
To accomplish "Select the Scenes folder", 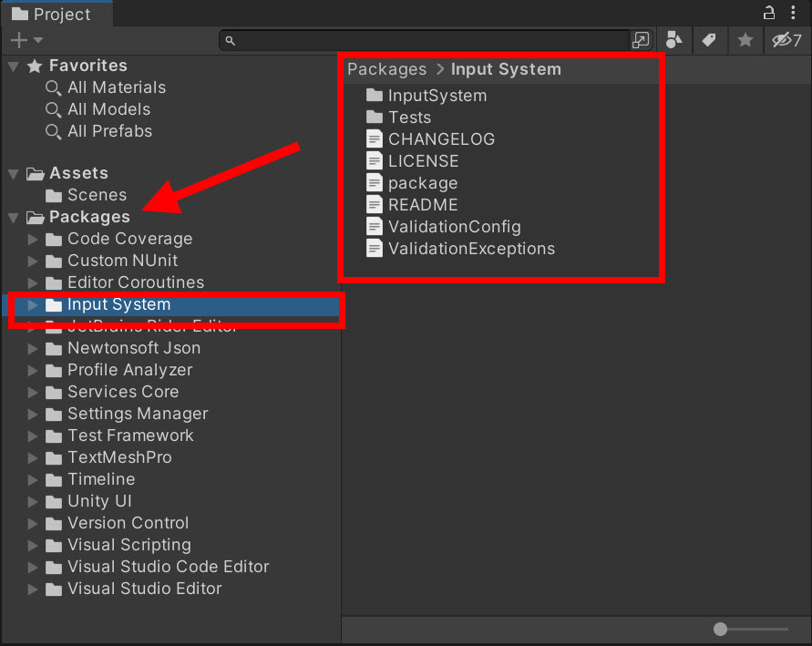I will (x=97, y=195).
